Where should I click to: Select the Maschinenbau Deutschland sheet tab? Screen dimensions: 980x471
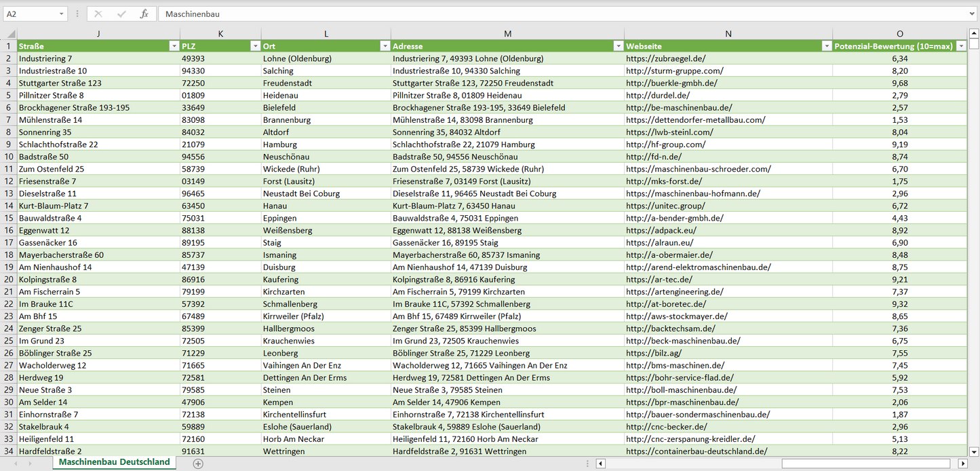(x=114, y=462)
